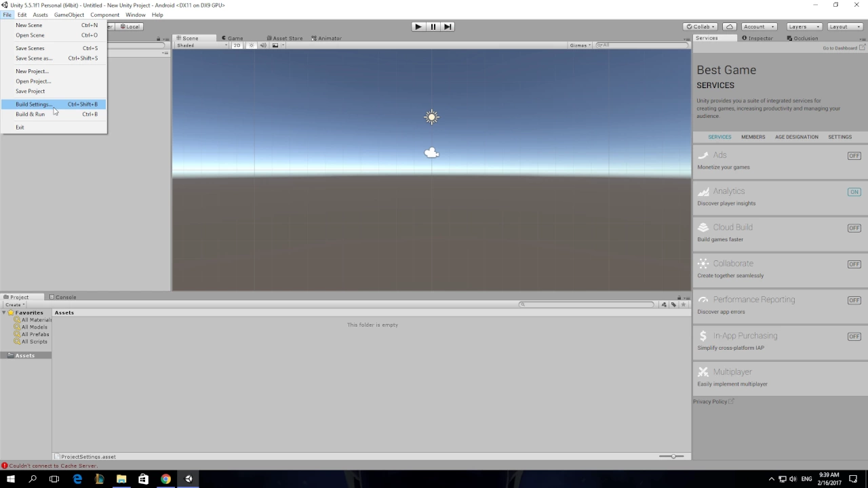Toggle Performance Reporting OFF switch

(x=854, y=300)
